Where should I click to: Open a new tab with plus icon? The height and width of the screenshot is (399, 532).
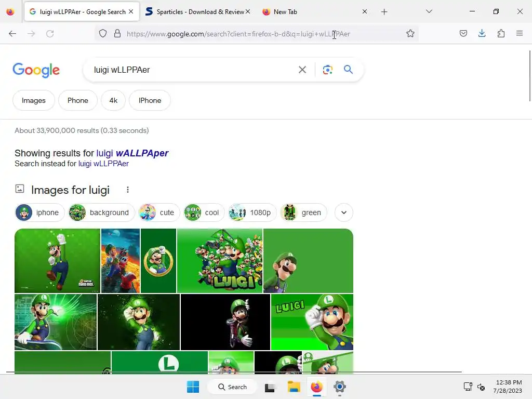tap(384, 12)
